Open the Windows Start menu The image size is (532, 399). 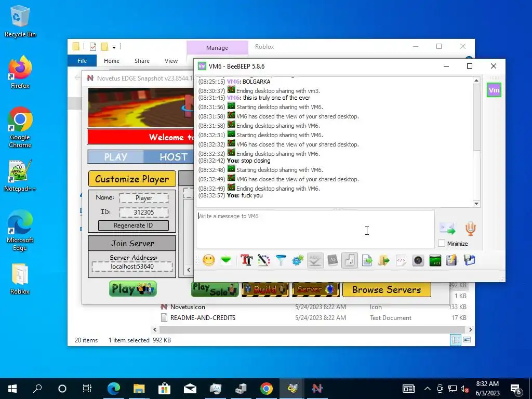click(x=12, y=389)
